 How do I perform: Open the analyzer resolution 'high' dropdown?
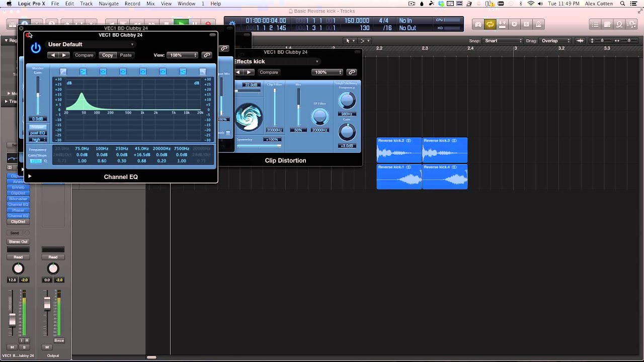point(38,140)
